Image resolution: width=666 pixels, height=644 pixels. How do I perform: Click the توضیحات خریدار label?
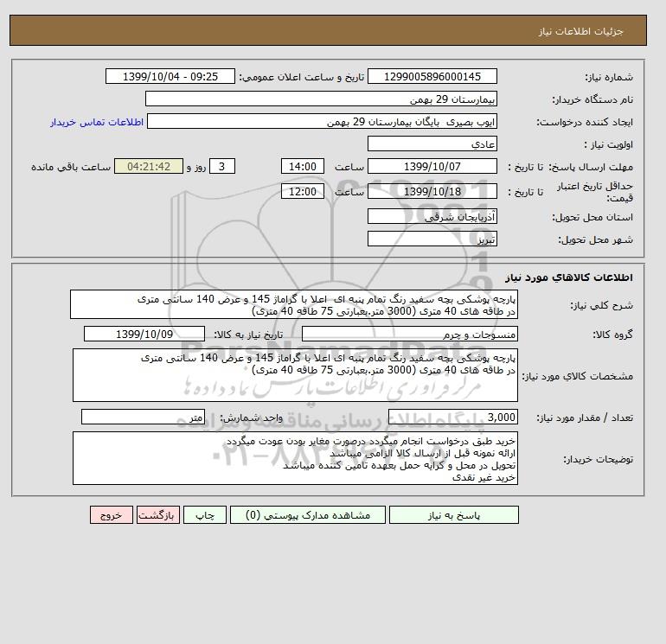[598, 459]
